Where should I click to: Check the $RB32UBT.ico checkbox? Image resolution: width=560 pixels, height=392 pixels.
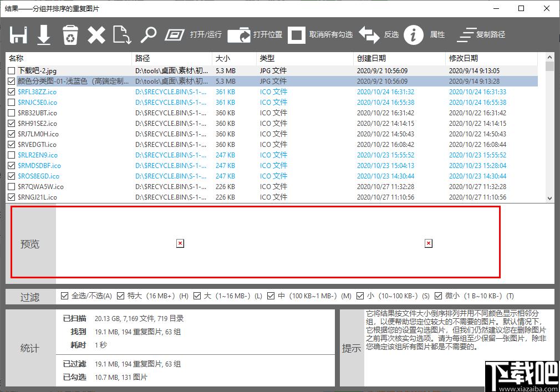(x=12, y=113)
